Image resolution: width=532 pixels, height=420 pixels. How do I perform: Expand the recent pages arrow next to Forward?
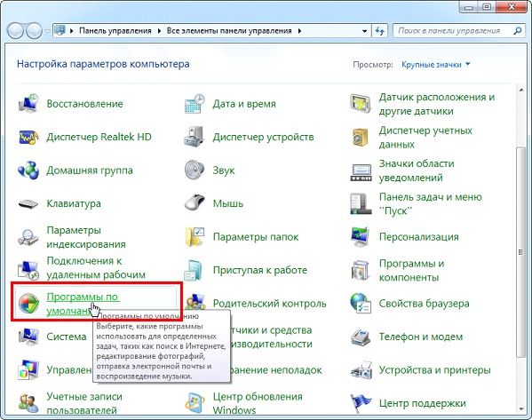click(47, 31)
